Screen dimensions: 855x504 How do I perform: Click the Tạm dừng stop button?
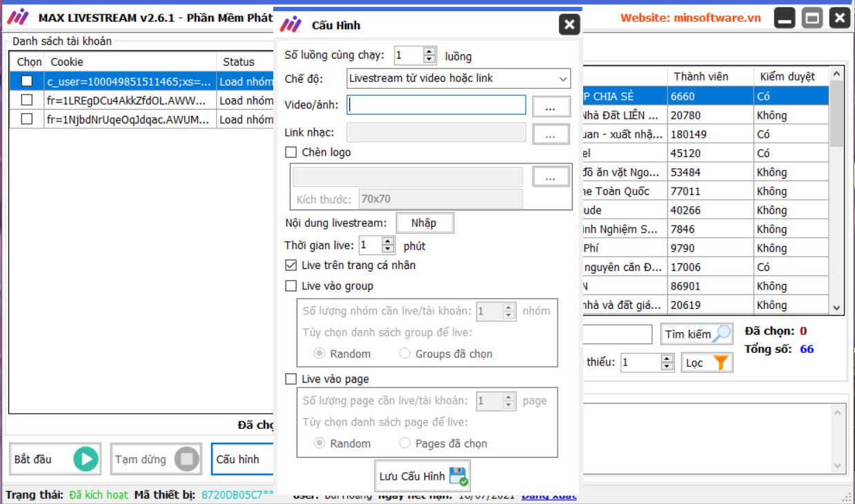tap(156, 459)
